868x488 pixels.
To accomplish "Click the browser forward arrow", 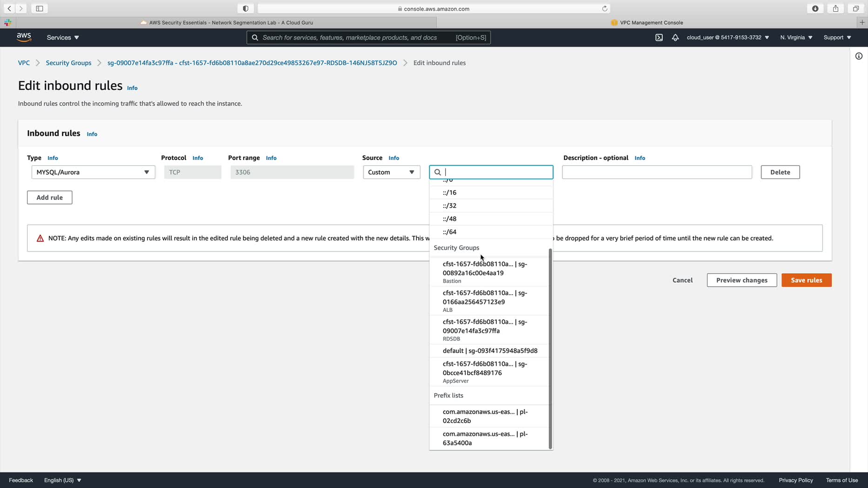I will [x=21, y=8].
